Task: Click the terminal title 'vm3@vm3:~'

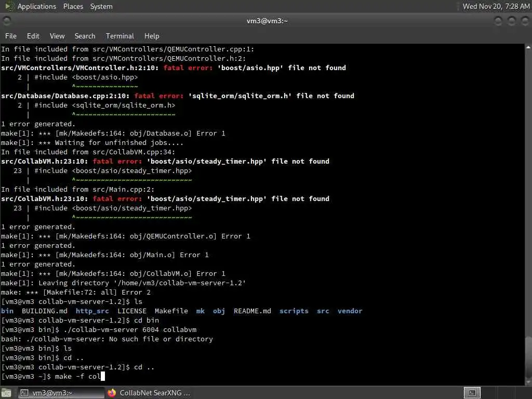Action: point(267,21)
